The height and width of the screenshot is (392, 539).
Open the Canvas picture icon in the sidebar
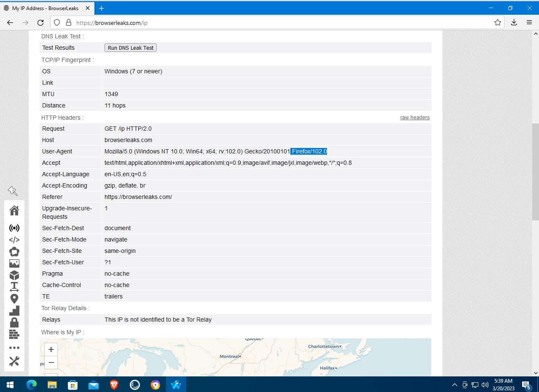coord(14,263)
